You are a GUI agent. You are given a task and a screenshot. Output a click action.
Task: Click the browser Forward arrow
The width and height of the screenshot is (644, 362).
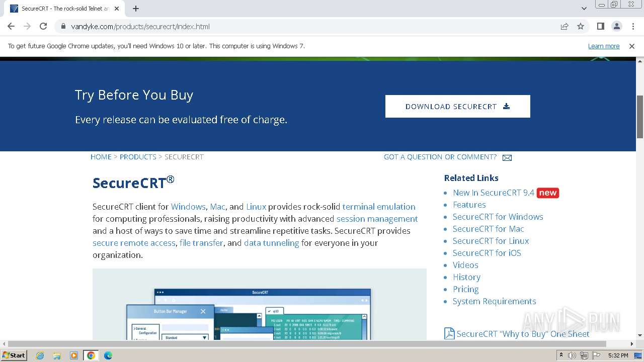coord(27,26)
